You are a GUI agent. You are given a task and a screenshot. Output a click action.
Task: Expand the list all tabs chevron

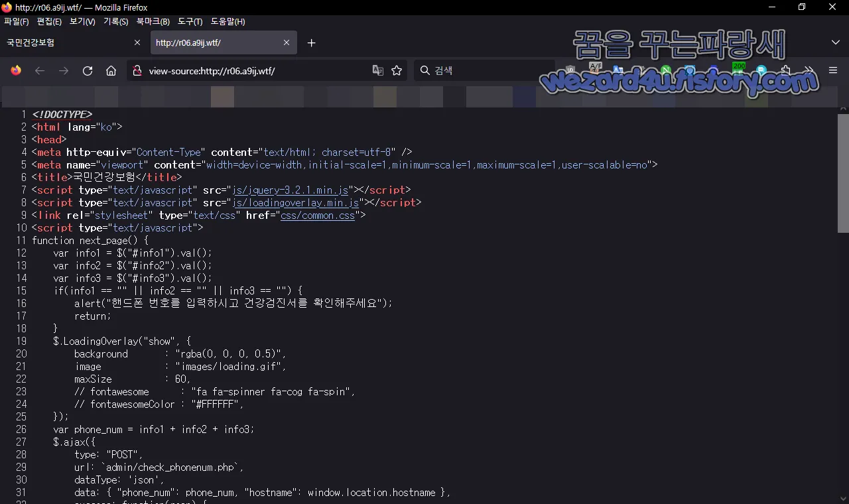[836, 42]
